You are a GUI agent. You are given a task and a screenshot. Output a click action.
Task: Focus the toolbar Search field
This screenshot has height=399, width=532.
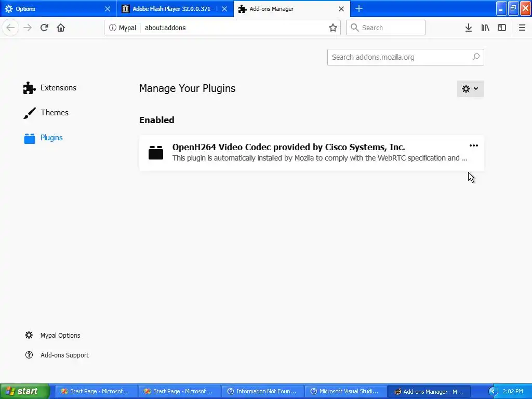click(385, 28)
